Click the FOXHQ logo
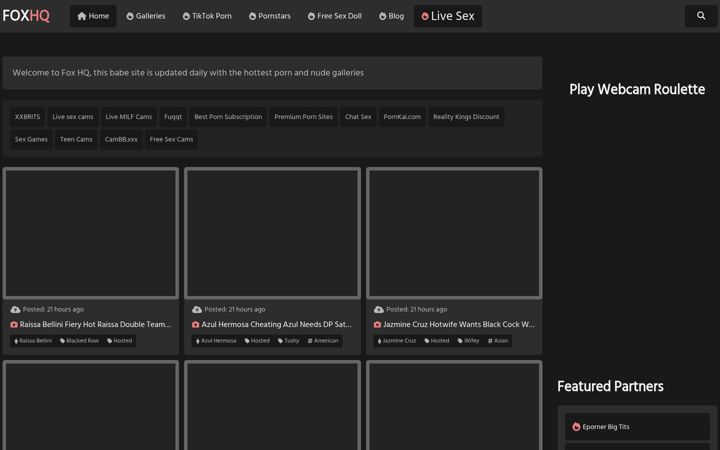This screenshot has height=450, width=720. tap(26, 16)
